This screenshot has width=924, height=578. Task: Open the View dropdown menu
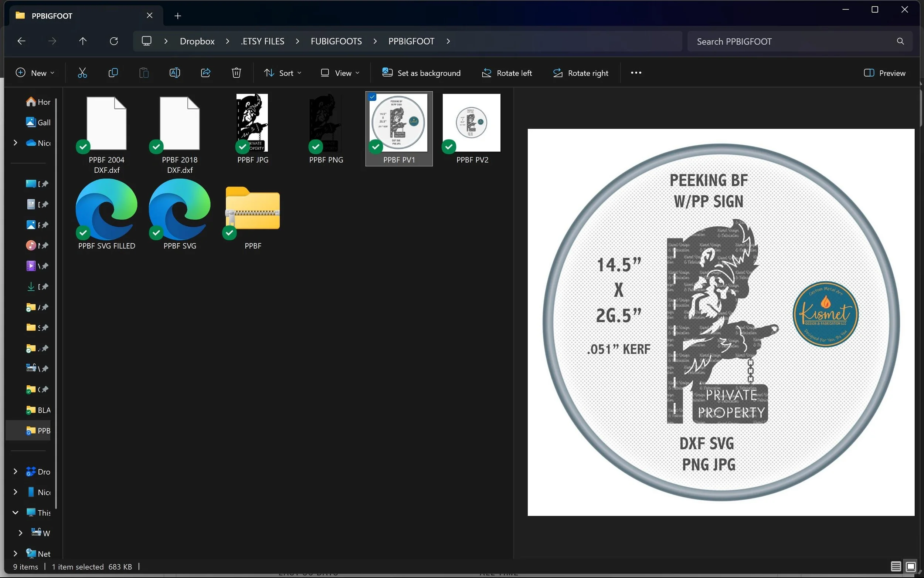(x=340, y=72)
